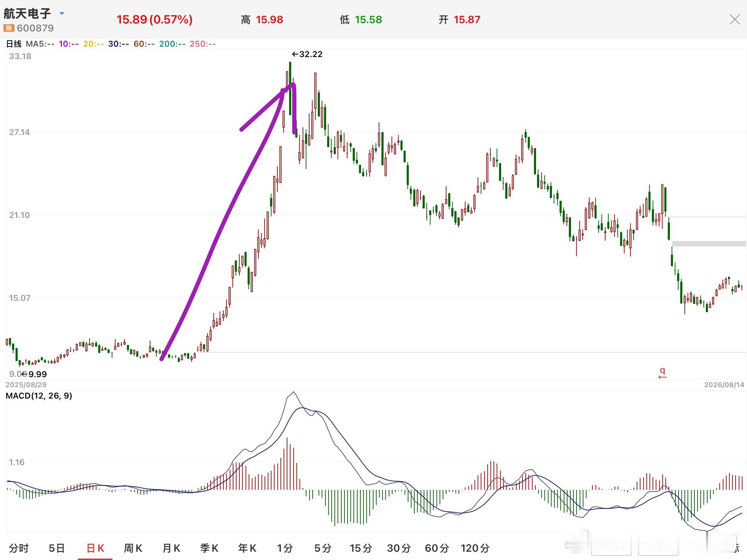This screenshot has width=747, height=560.
Task: Switch to the 60分 interval tab
Action: [437, 548]
